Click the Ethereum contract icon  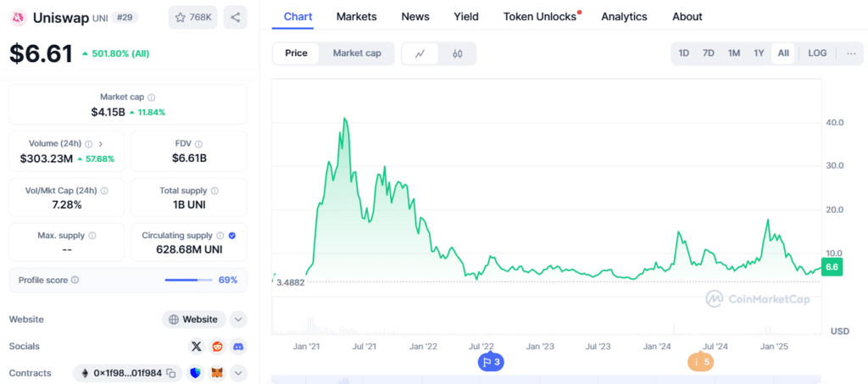coord(86,373)
